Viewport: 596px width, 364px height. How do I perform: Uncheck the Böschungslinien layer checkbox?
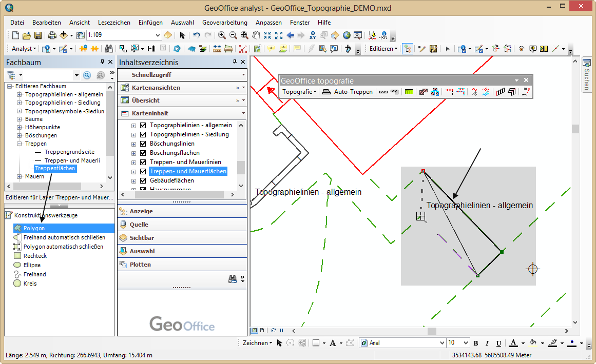143,144
